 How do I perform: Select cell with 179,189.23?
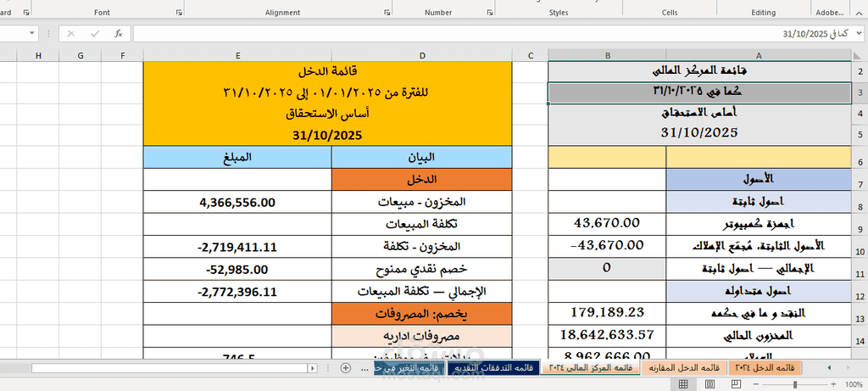[607, 314]
